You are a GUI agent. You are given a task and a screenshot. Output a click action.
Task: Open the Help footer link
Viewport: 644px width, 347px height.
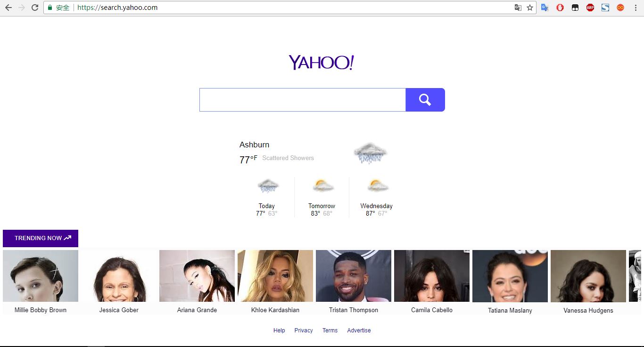click(279, 331)
